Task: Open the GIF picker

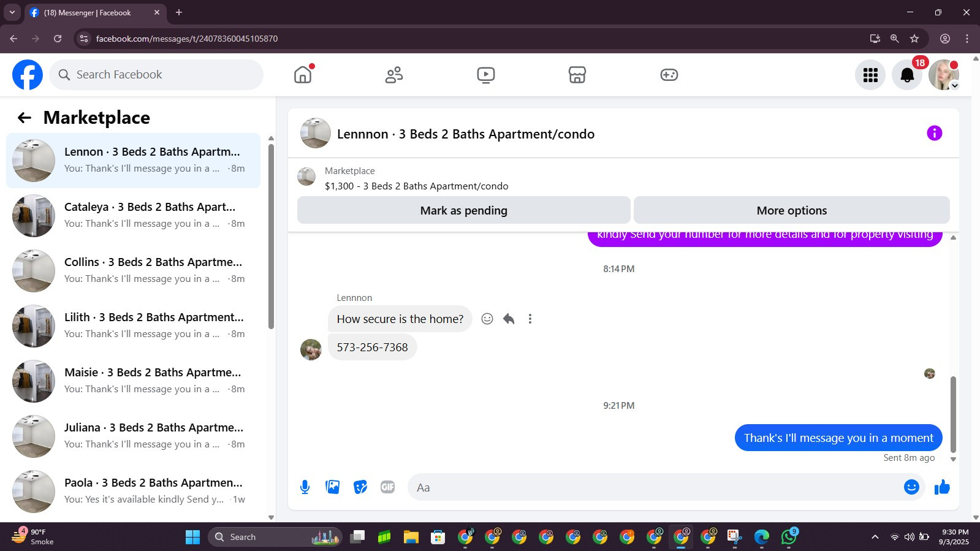Action: [387, 487]
